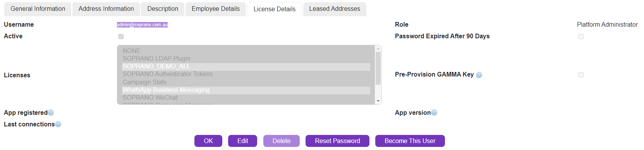This screenshot has height=150, width=644.
Task: Click the Reset Password button
Action: click(337, 141)
